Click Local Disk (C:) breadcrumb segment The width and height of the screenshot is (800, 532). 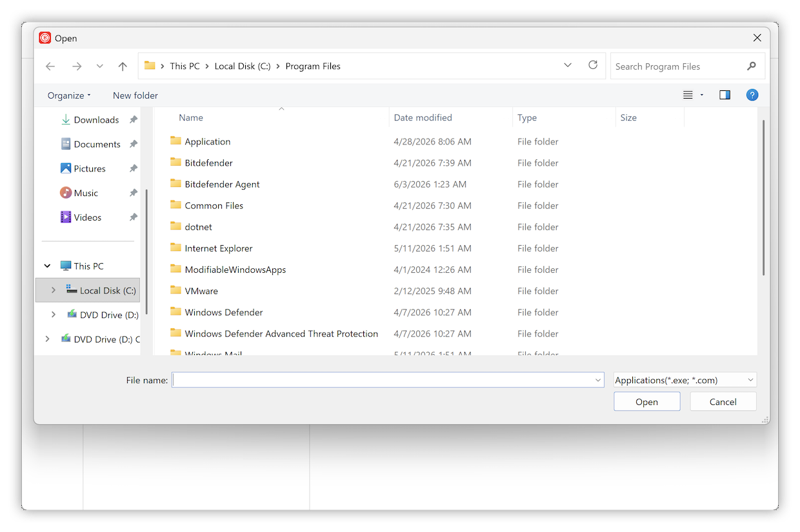coord(243,66)
